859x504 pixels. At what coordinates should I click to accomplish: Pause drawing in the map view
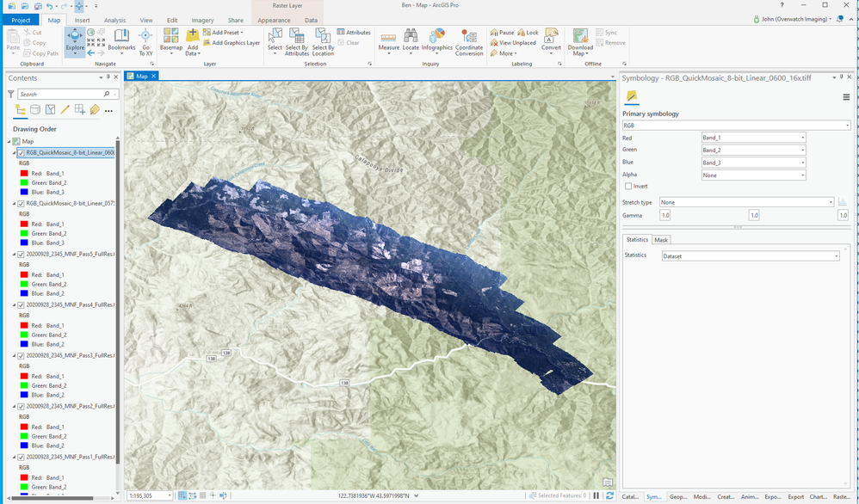596,495
